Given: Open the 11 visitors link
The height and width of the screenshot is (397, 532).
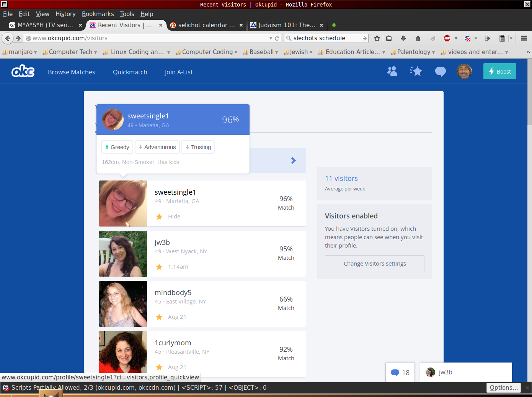Looking at the screenshot, I should [341, 179].
